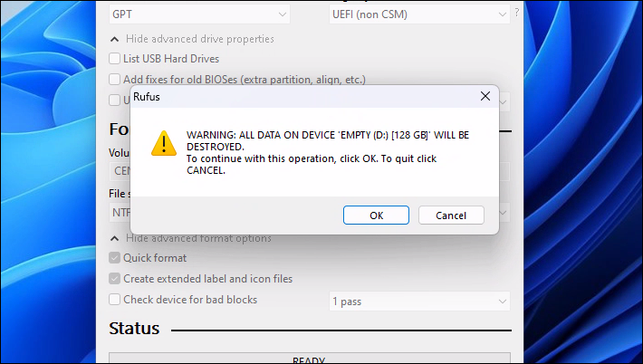The height and width of the screenshot is (364, 643).
Task: Click the yellow warning triangle icon
Action: (x=164, y=143)
